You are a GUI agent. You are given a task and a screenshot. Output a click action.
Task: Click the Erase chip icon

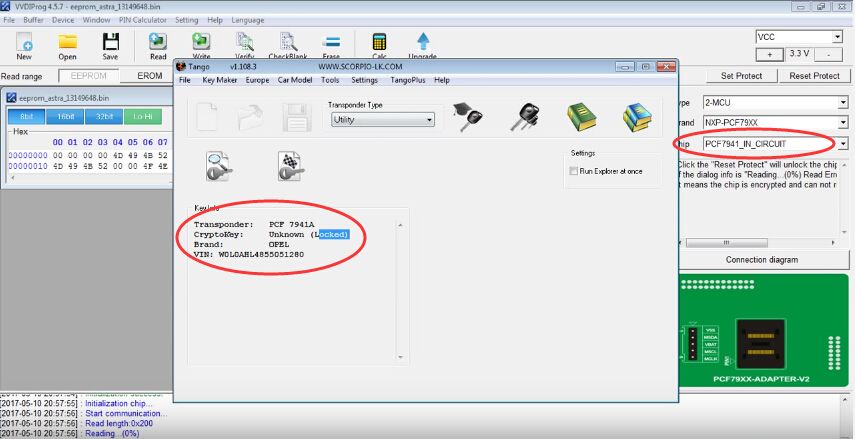(x=331, y=42)
